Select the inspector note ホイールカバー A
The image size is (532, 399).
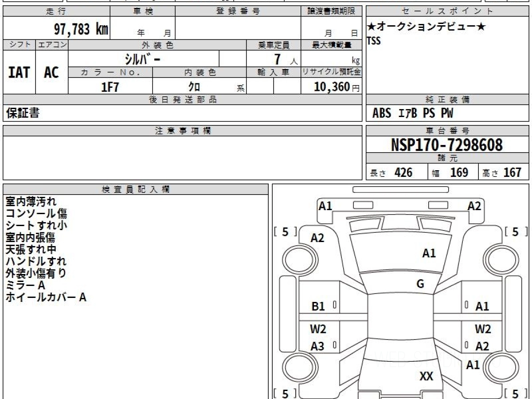point(46,297)
